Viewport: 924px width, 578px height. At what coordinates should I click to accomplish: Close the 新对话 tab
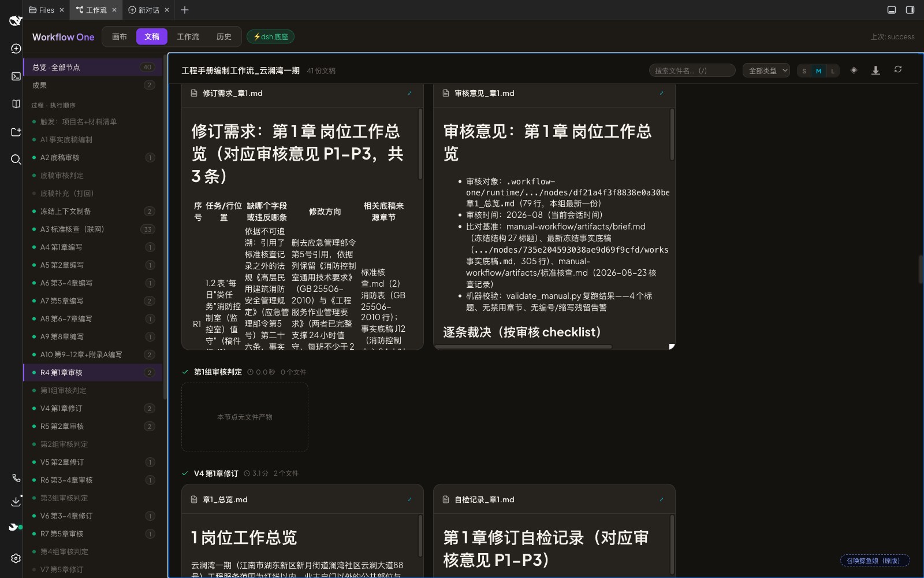[x=167, y=10]
